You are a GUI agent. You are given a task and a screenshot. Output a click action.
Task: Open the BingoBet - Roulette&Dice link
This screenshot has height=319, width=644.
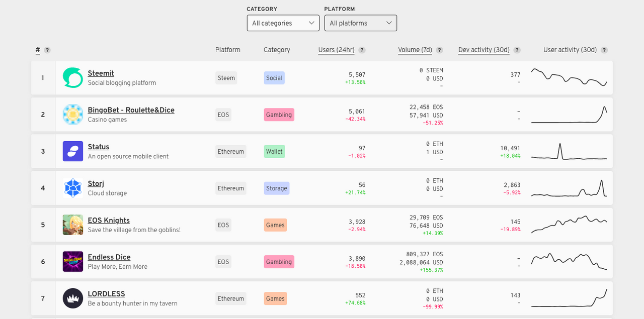point(131,110)
